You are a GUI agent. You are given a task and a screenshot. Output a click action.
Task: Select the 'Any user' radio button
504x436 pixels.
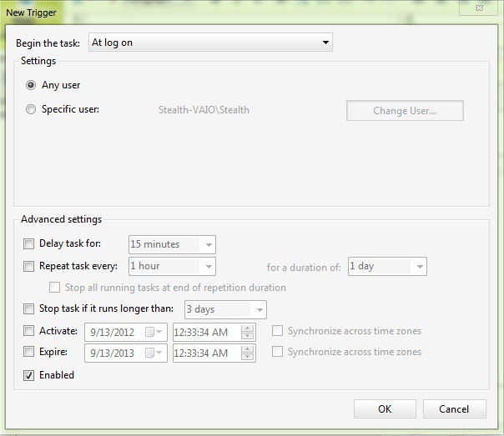[x=31, y=85]
